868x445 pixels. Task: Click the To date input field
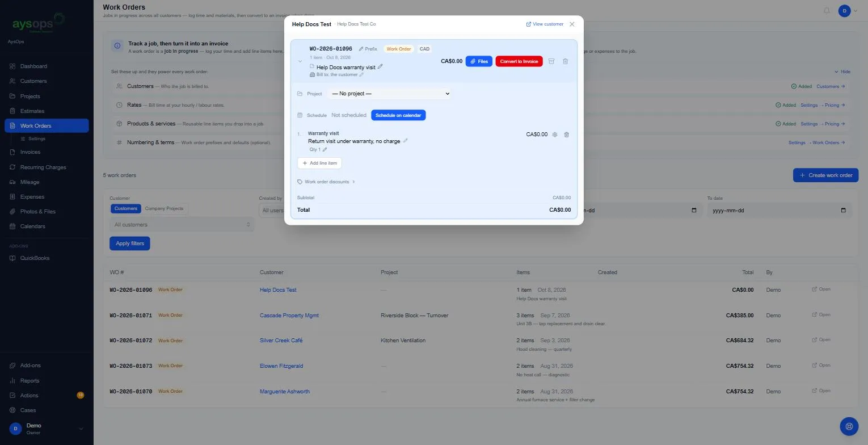(x=779, y=211)
